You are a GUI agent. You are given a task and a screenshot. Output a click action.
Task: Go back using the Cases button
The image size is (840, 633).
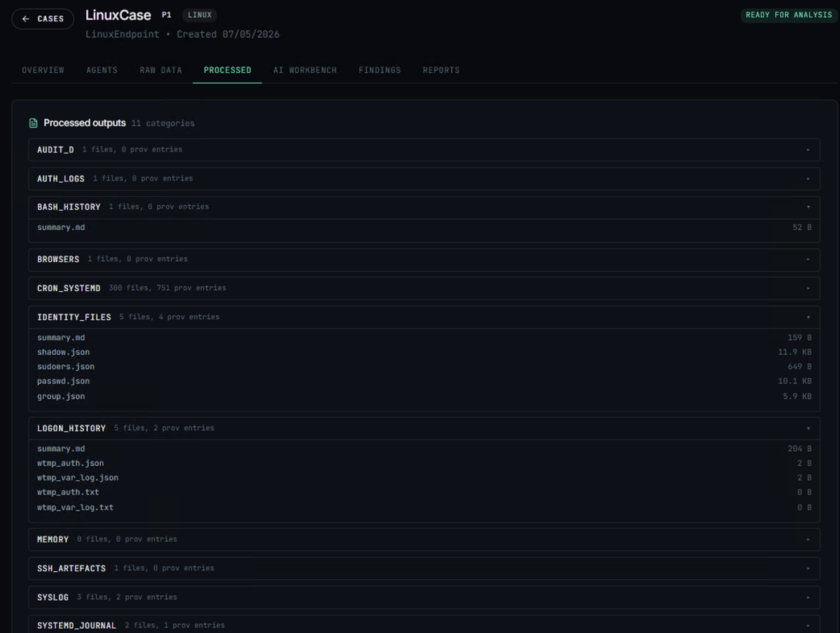coord(43,19)
